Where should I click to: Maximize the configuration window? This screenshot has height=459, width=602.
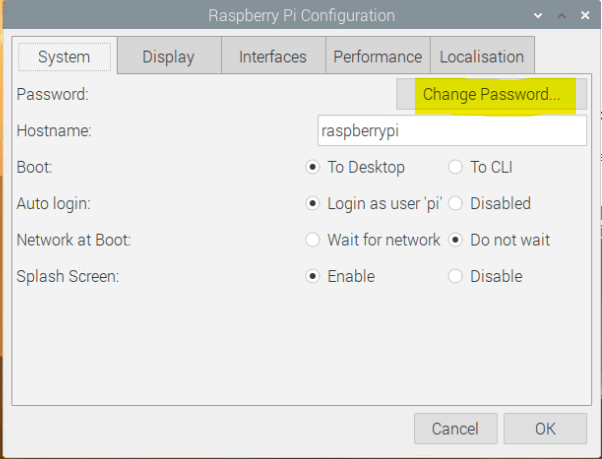click(x=563, y=16)
